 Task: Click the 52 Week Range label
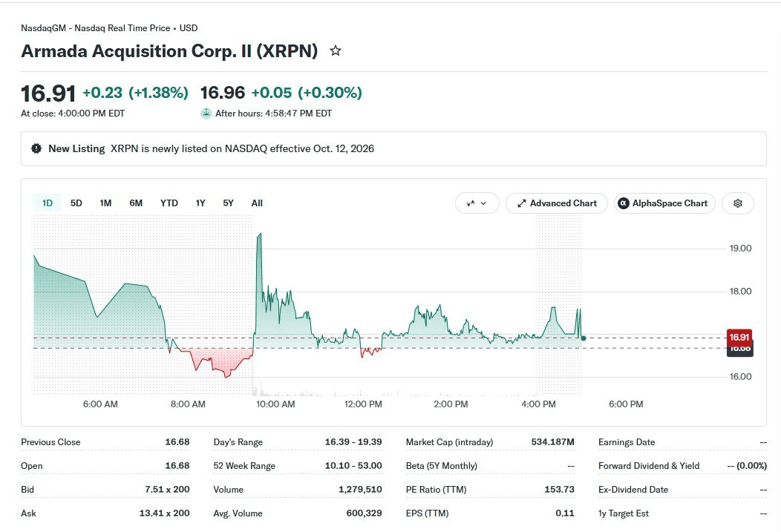pos(244,466)
